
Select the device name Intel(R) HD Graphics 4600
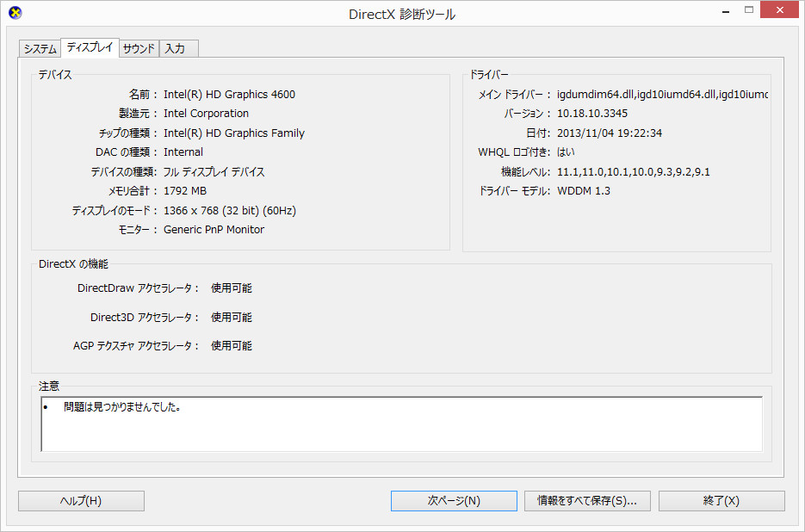click(229, 95)
